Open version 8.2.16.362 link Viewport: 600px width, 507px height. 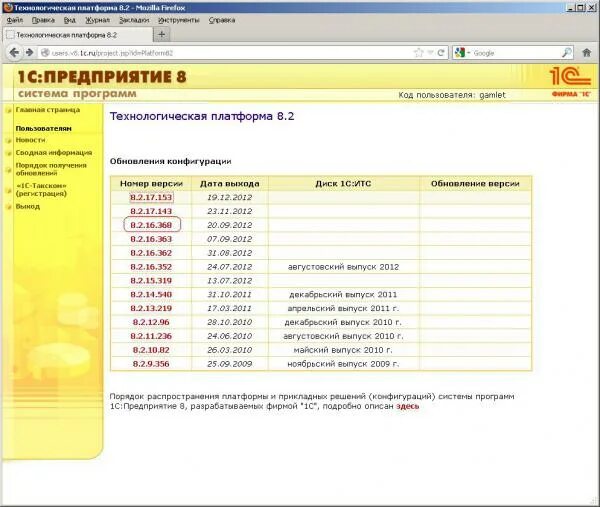tap(151, 253)
